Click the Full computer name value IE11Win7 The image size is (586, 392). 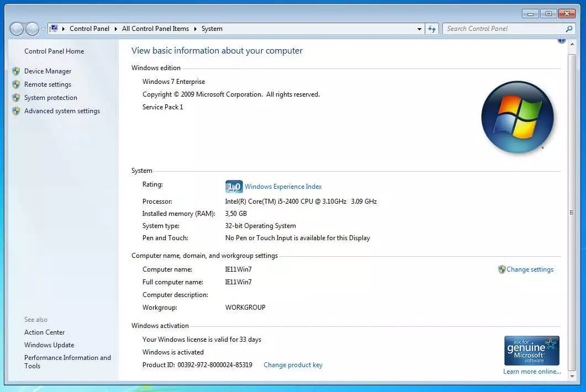tap(239, 282)
